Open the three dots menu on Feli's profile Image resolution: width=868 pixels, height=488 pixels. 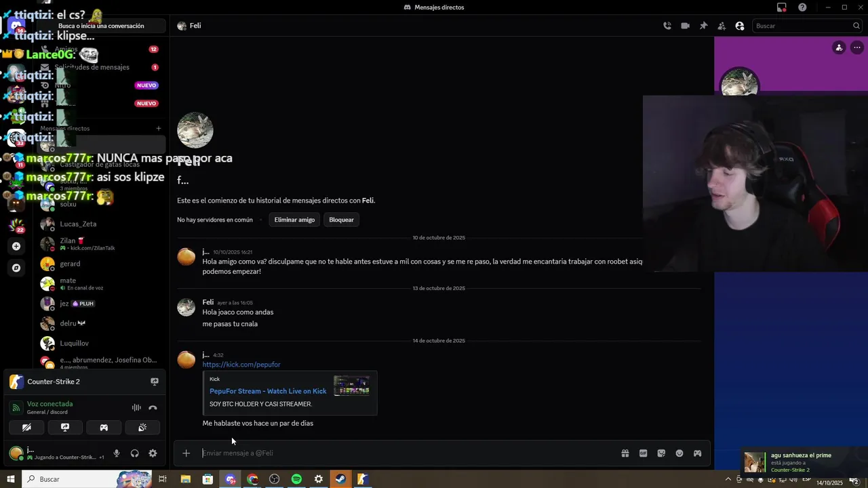click(x=857, y=47)
